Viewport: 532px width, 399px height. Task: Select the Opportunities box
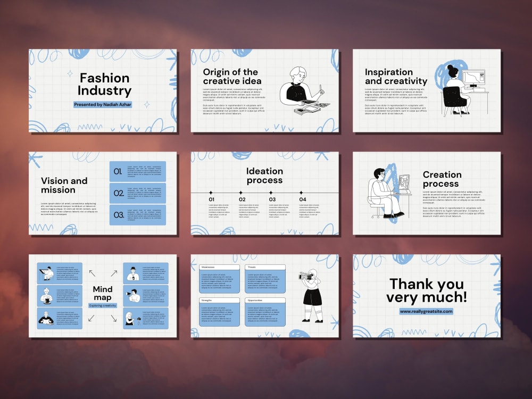pos(265,312)
